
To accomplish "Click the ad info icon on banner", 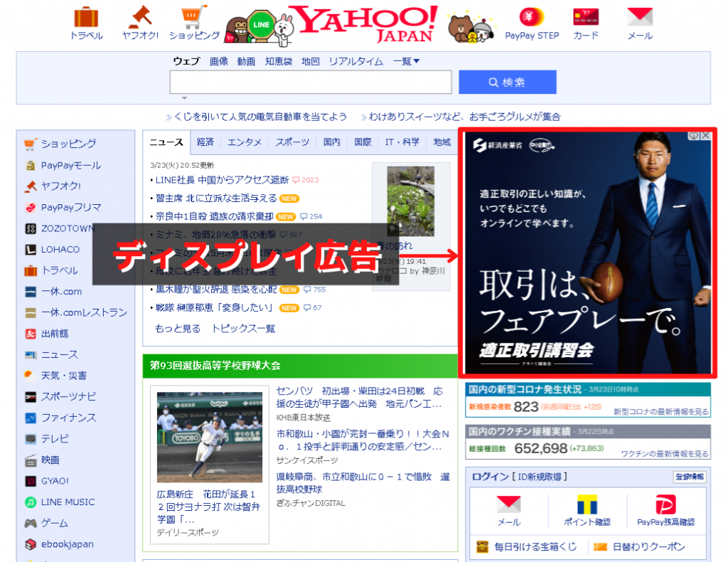I will [694, 136].
